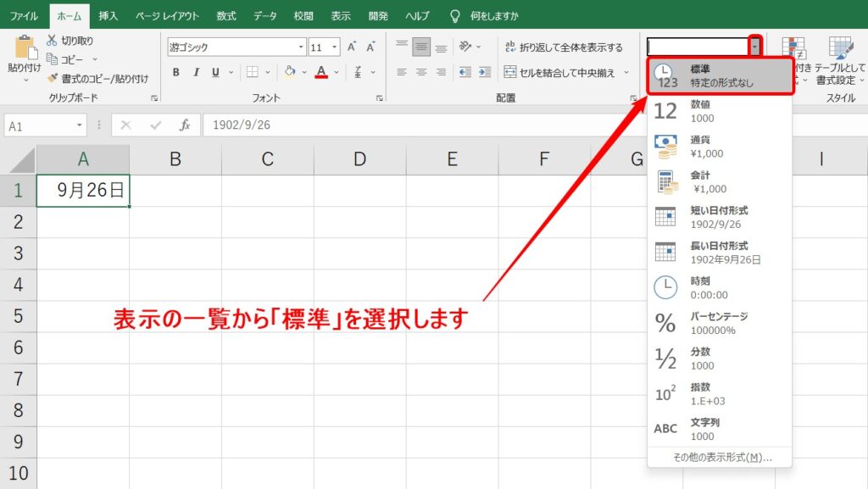Open the ファイル menu

(x=23, y=14)
